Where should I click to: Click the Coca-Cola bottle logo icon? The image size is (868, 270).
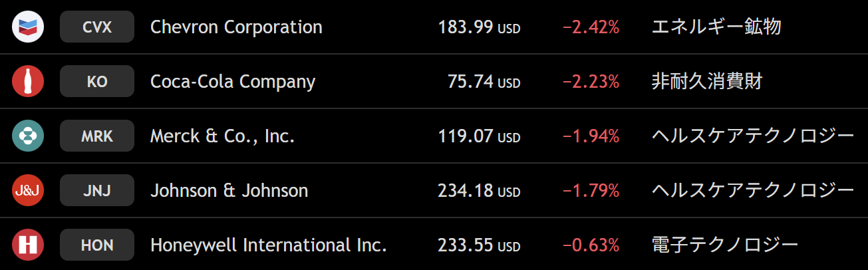tap(28, 82)
